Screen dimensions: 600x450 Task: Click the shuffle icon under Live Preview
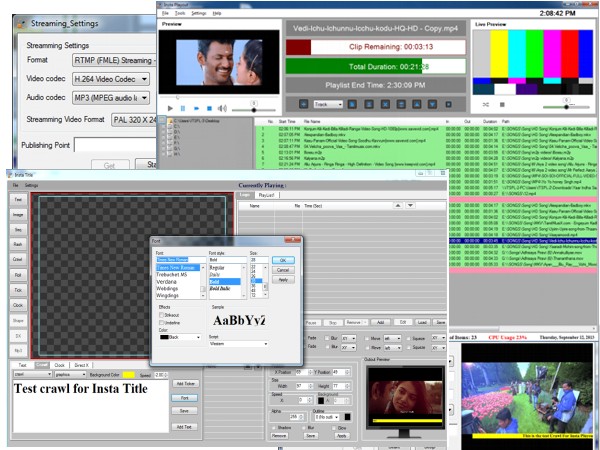486,104
